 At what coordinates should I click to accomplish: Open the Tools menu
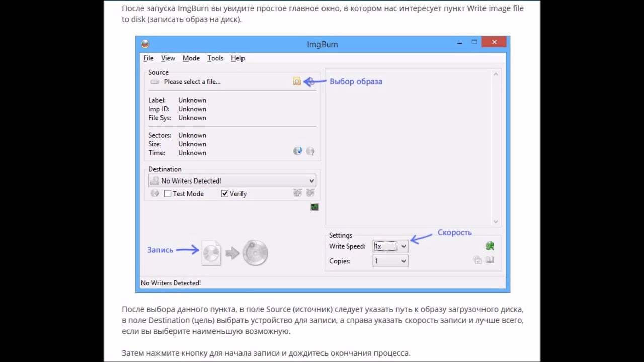click(215, 58)
